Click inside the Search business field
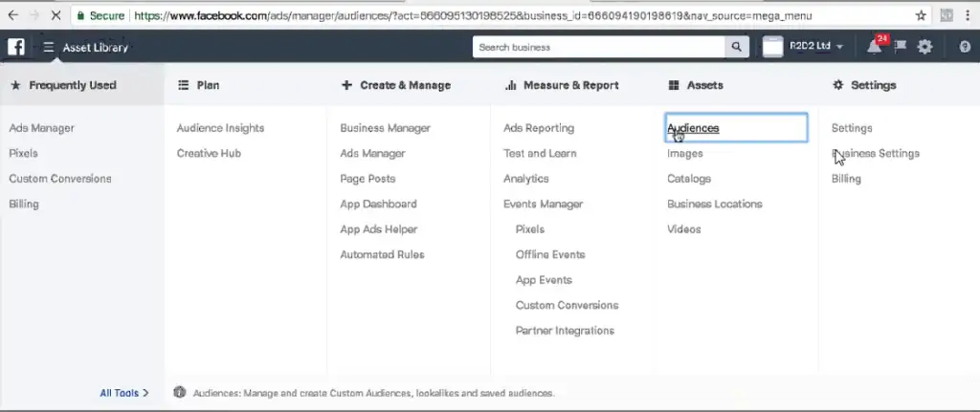This screenshot has height=412, width=980. 599,47
